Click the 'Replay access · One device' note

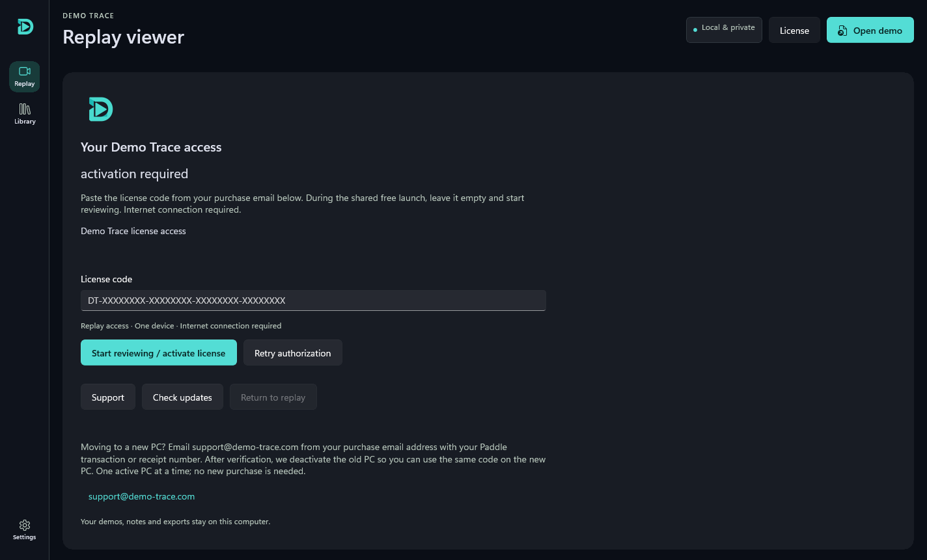click(x=181, y=326)
